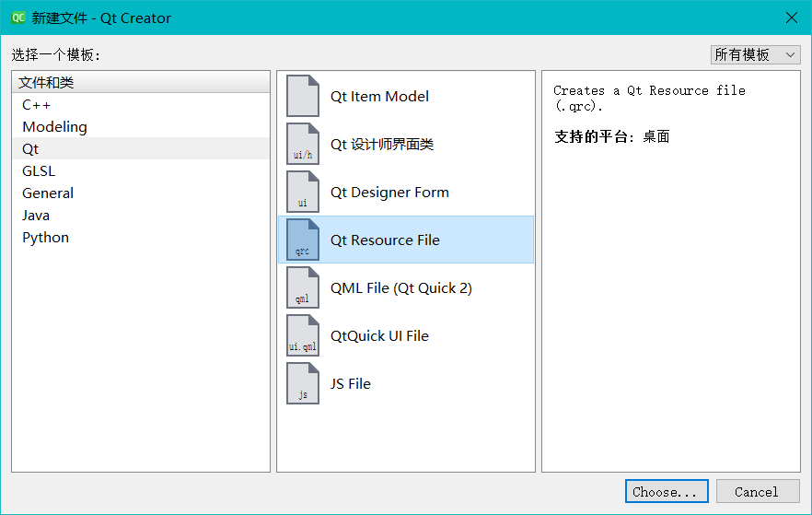
Task: Select the Python category
Action: [141, 238]
